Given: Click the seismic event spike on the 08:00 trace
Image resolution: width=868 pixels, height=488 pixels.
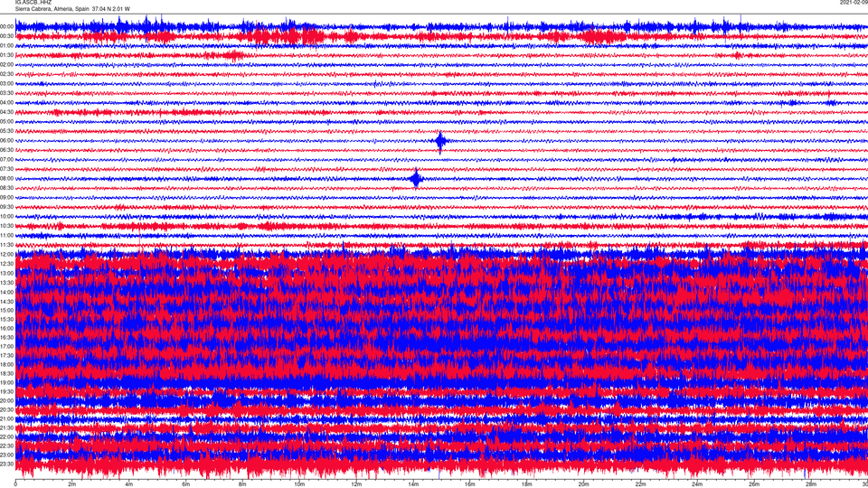Looking at the screenshot, I should (x=416, y=179).
